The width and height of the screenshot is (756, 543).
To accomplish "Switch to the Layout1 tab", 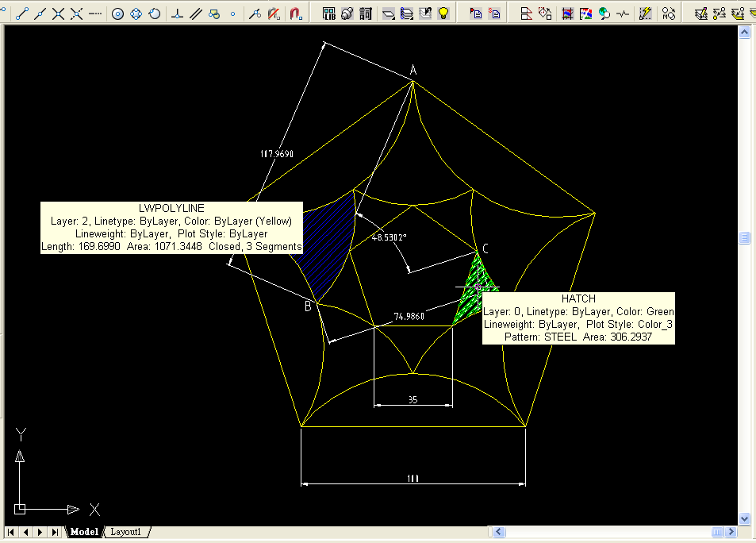I will click(126, 532).
